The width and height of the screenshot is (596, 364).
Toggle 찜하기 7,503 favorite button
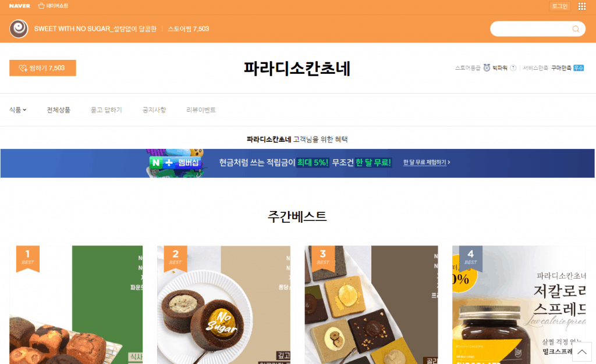point(42,68)
